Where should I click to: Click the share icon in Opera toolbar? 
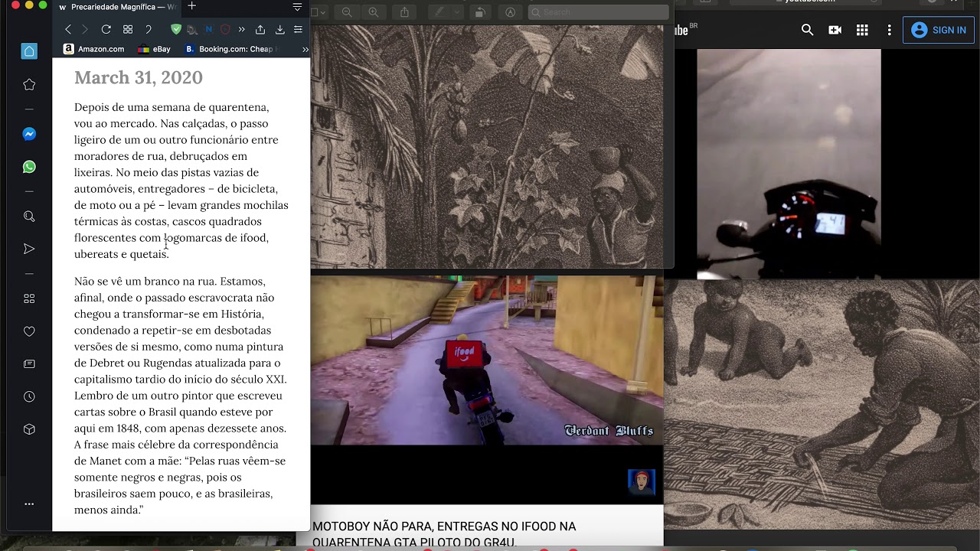[x=260, y=29]
